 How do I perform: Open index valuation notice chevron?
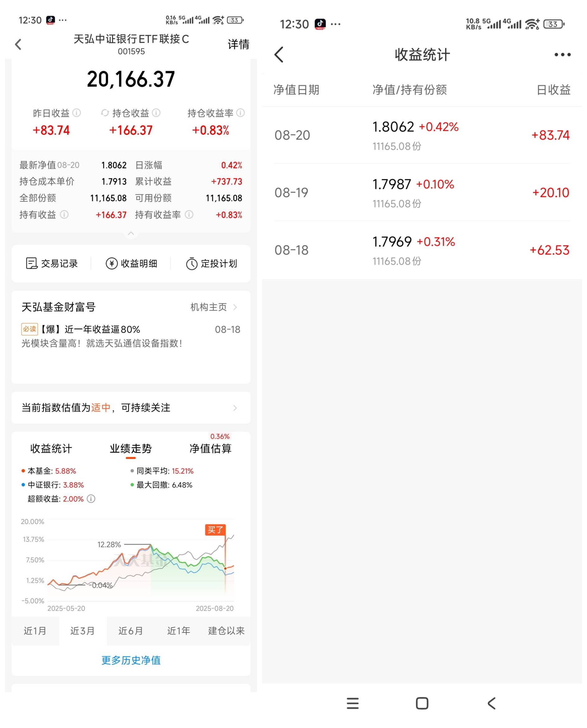[x=235, y=408]
